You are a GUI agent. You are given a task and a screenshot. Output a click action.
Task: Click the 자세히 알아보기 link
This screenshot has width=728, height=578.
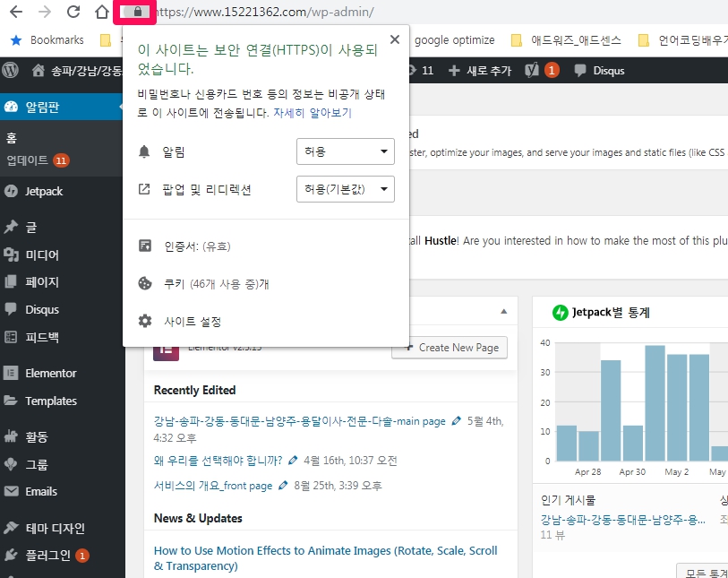pos(313,113)
